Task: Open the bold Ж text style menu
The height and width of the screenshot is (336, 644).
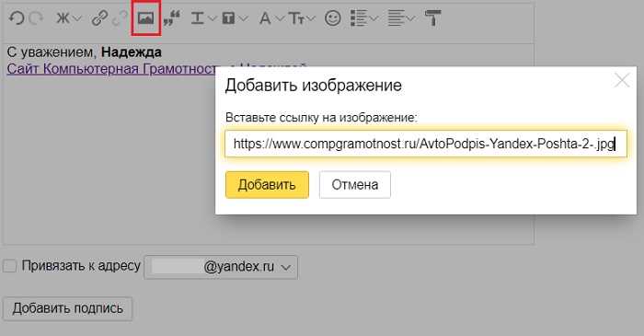Action: point(69,18)
